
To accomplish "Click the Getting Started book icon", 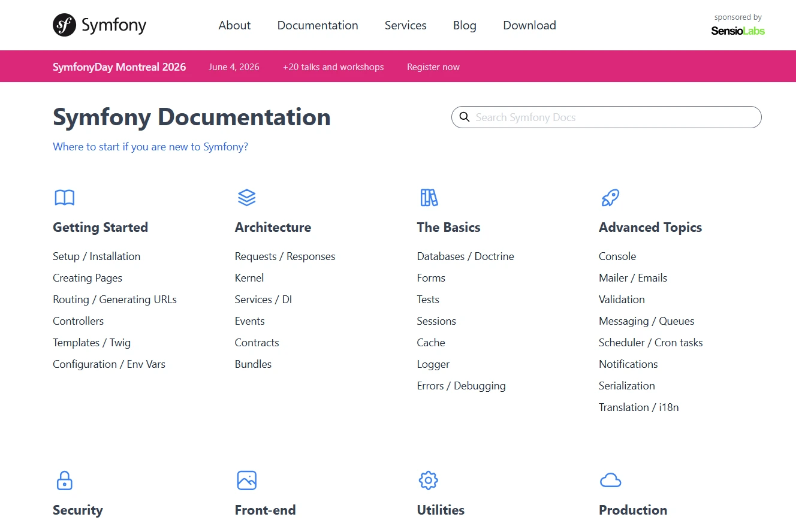I will coord(64,197).
